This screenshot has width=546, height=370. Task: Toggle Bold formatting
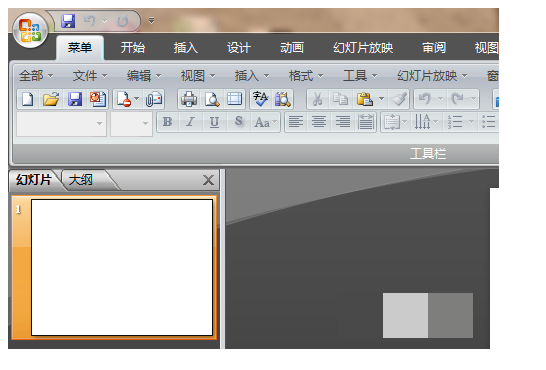click(x=167, y=122)
